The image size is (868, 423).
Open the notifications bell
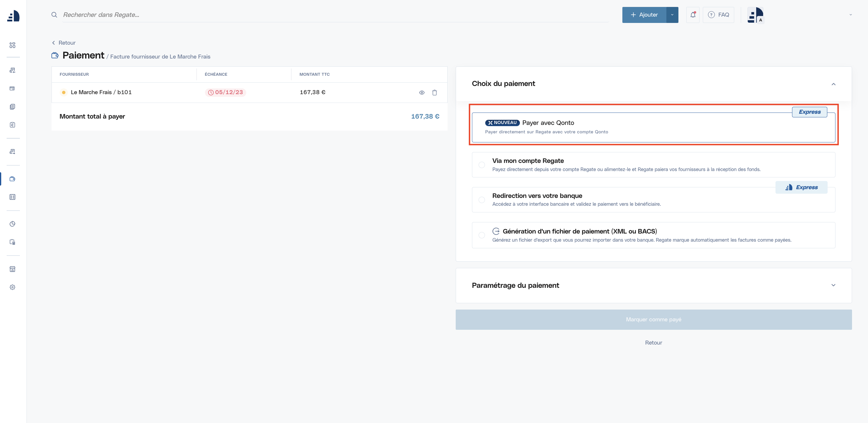693,14
